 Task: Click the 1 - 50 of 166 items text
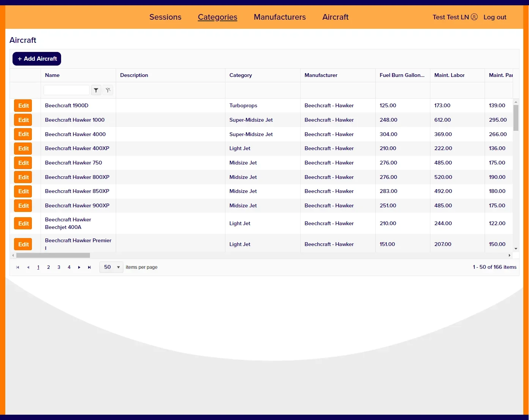click(x=494, y=267)
